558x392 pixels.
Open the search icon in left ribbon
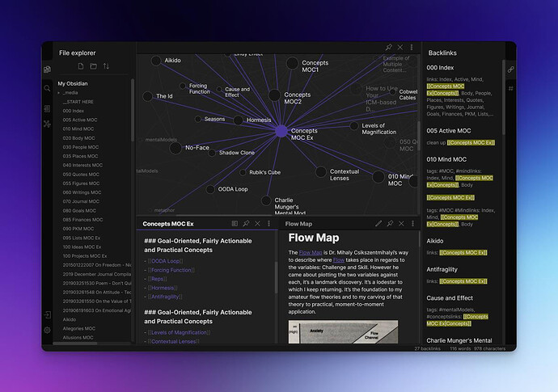[47, 88]
